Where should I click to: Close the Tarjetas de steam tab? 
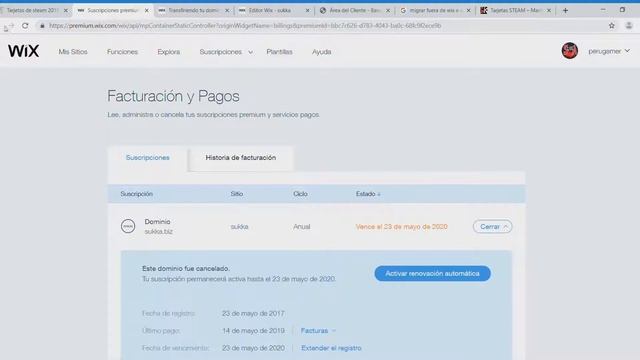66,10
